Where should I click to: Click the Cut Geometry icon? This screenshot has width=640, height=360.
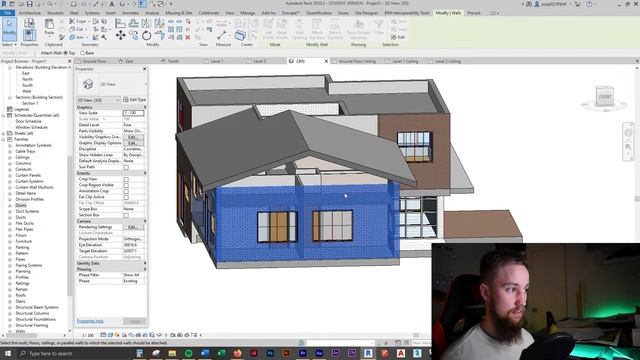coord(72,29)
